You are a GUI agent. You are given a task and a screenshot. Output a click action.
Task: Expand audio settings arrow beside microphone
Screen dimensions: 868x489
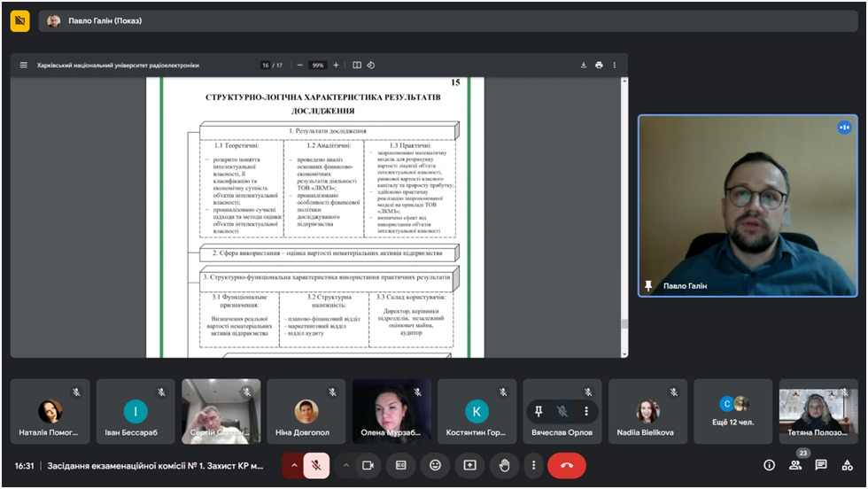click(x=294, y=465)
